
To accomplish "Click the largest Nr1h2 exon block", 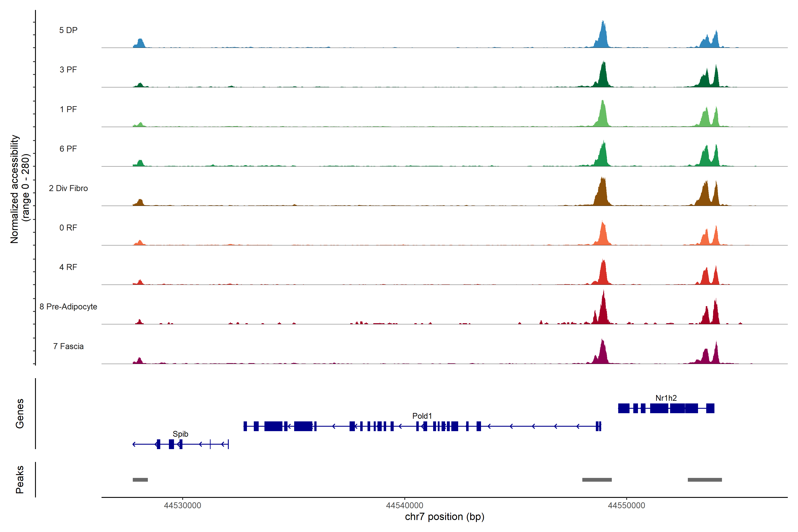I will 659,408.
